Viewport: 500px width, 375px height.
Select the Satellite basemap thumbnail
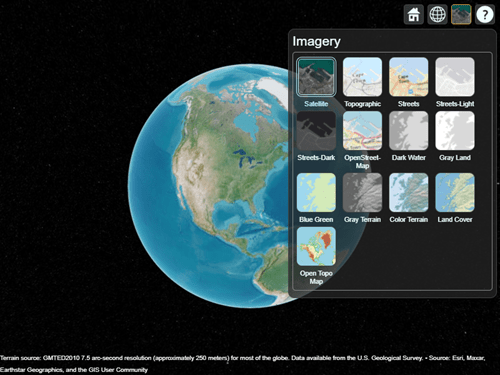pos(316,77)
